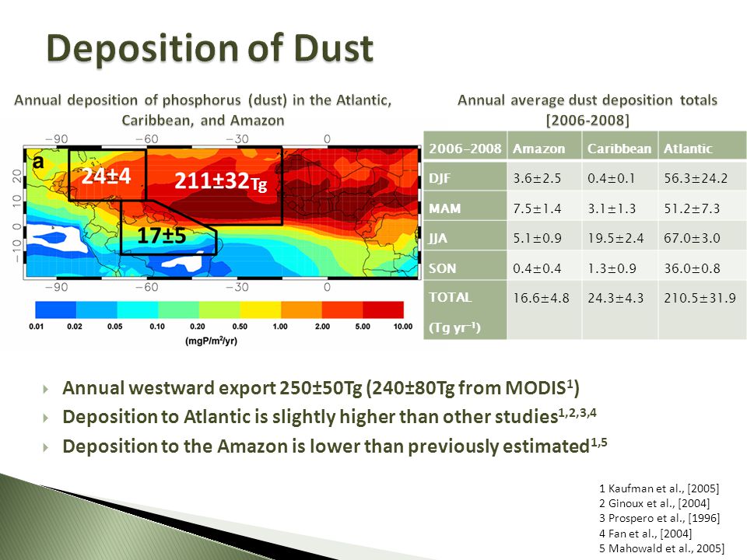The image size is (747, 560).
Task: Click the 'Deposition to Atlantic is slightly higher' bullet
Action: (x=329, y=416)
